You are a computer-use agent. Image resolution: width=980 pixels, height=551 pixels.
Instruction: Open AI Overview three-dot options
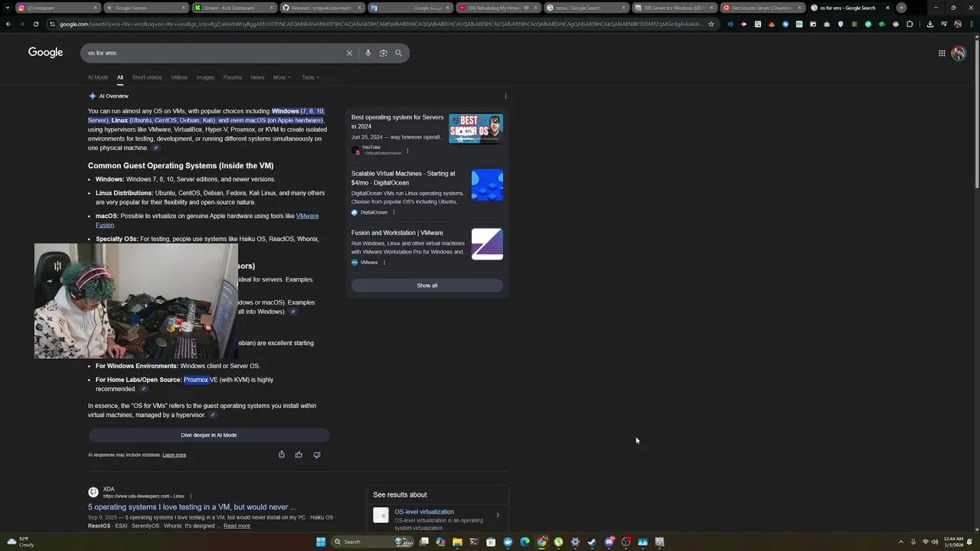[505, 96]
